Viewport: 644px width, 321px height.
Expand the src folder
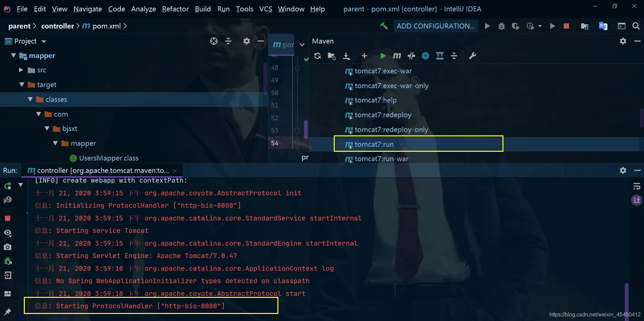(21, 70)
